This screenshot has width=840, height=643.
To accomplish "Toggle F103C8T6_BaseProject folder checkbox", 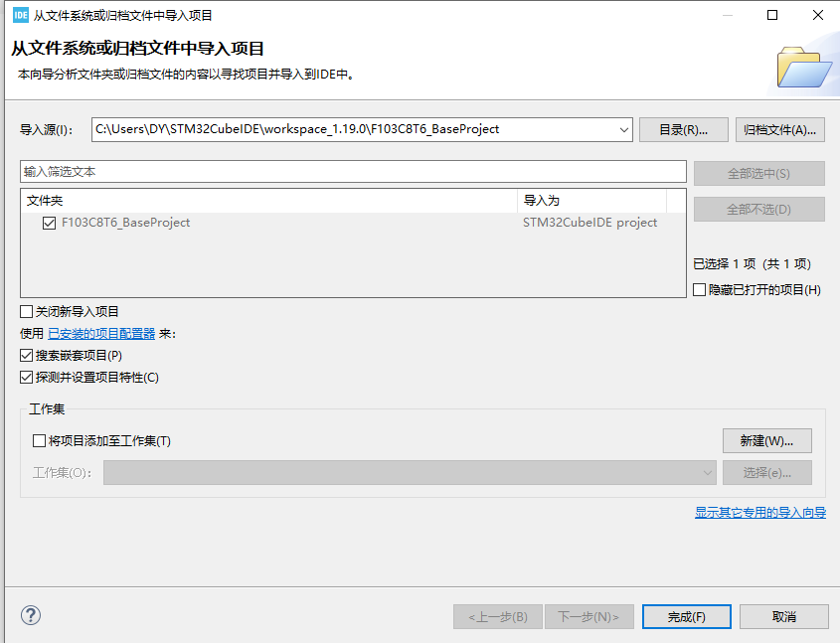I will tap(49, 223).
